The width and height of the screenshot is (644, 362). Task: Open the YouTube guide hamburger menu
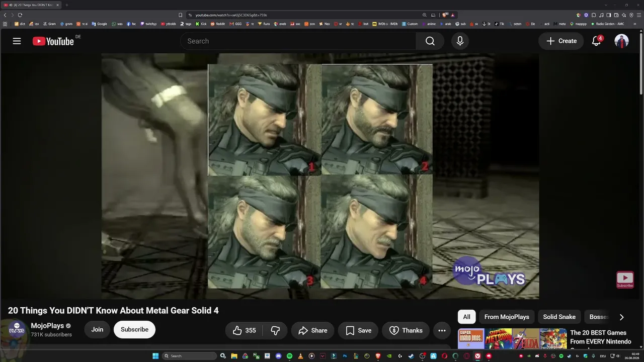point(17,41)
